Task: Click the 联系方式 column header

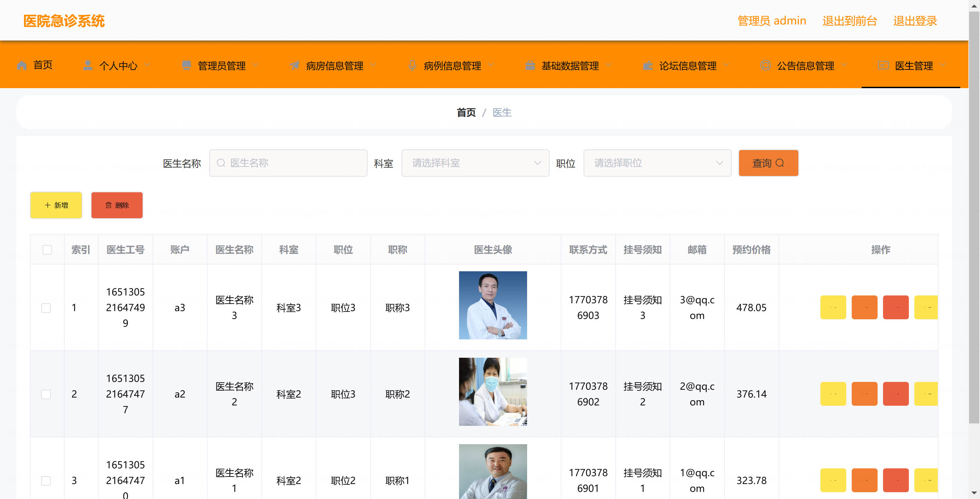Action: point(588,250)
